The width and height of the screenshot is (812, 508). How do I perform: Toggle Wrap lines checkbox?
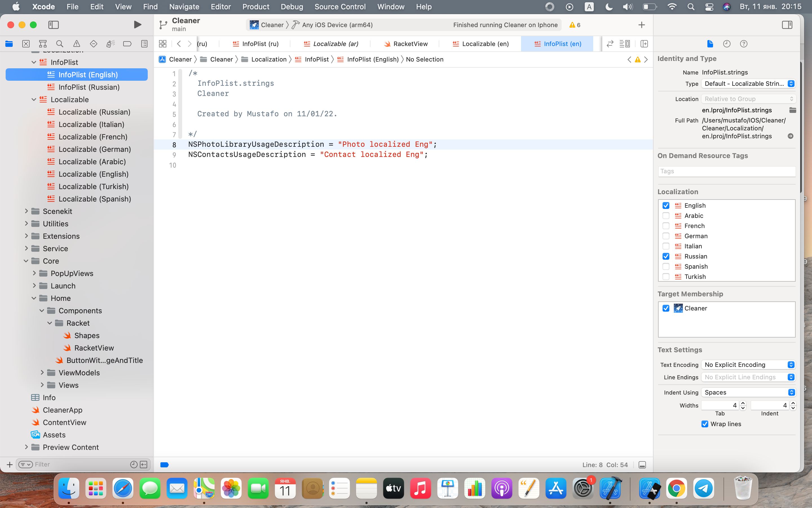pyautogui.click(x=705, y=424)
